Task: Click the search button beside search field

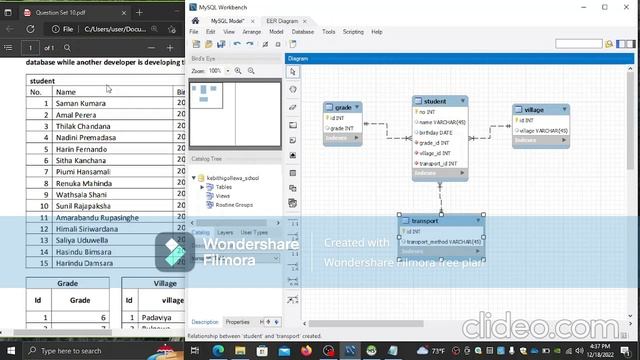Action: (x=609, y=44)
